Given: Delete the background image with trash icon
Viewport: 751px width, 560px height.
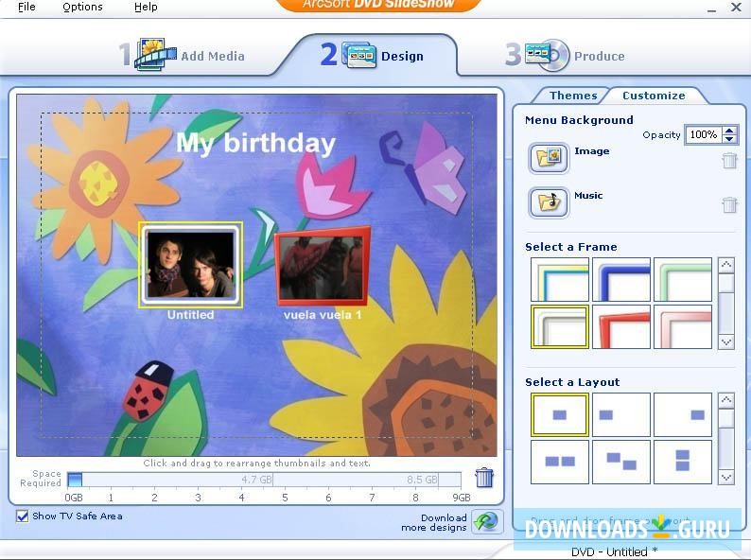Looking at the screenshot, I should [729, 161].
